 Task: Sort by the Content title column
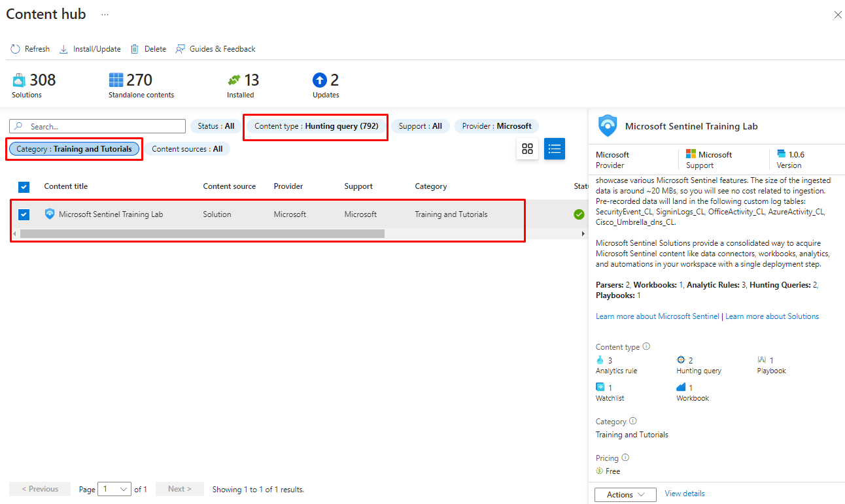[x=66, y=186]
